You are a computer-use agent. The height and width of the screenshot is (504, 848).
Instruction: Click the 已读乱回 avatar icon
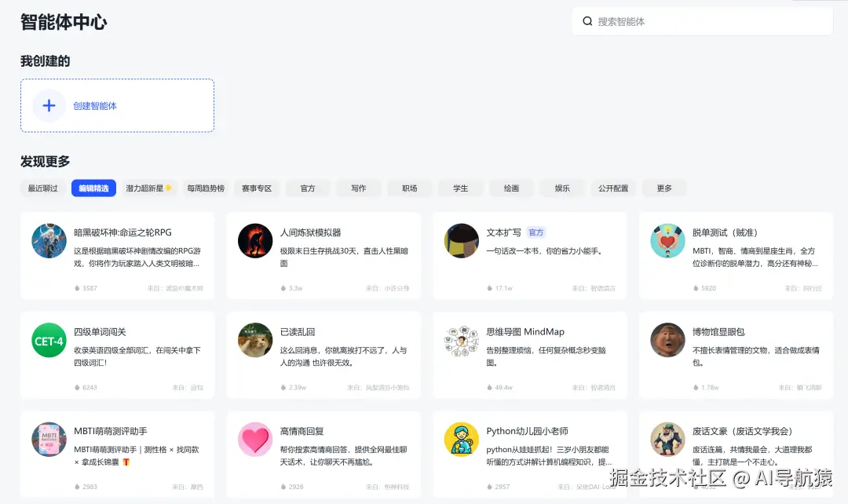coord(254,341)
